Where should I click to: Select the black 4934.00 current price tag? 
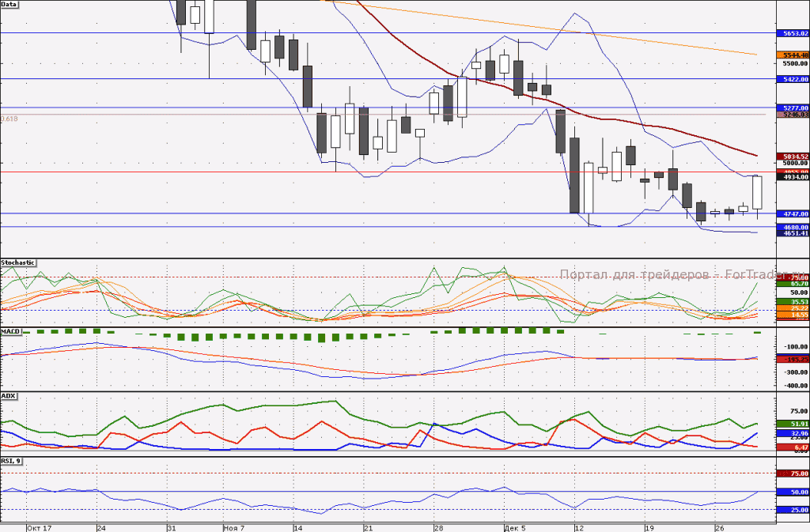pos(793,177)
